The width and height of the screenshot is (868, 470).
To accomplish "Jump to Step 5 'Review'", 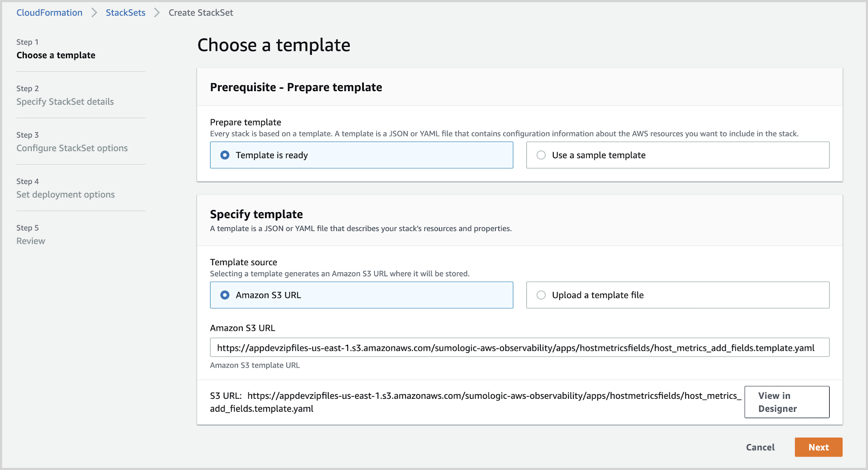I will coord(31,241).
